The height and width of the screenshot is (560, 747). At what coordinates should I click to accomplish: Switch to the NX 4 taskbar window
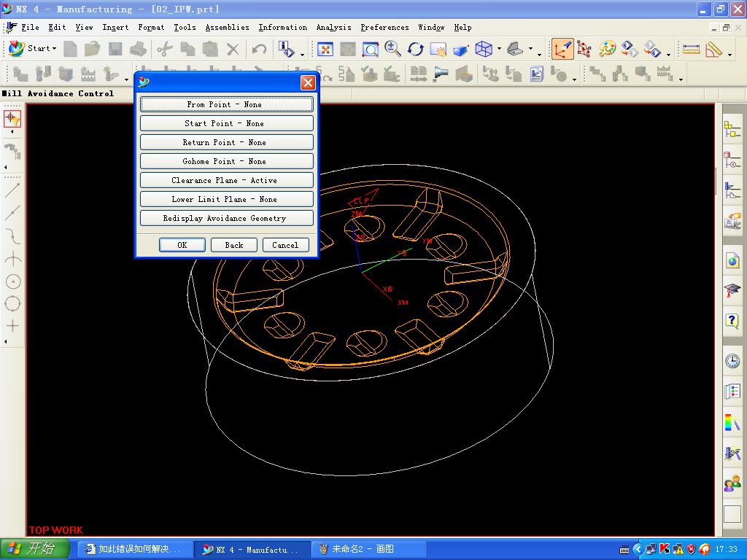coord(252,549)
